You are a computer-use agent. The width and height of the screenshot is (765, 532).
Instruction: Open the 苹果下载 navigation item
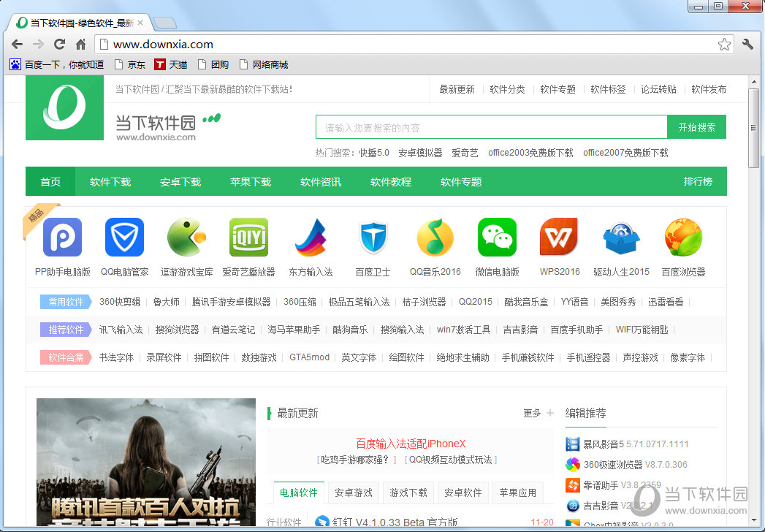click(x=251, y=181)
